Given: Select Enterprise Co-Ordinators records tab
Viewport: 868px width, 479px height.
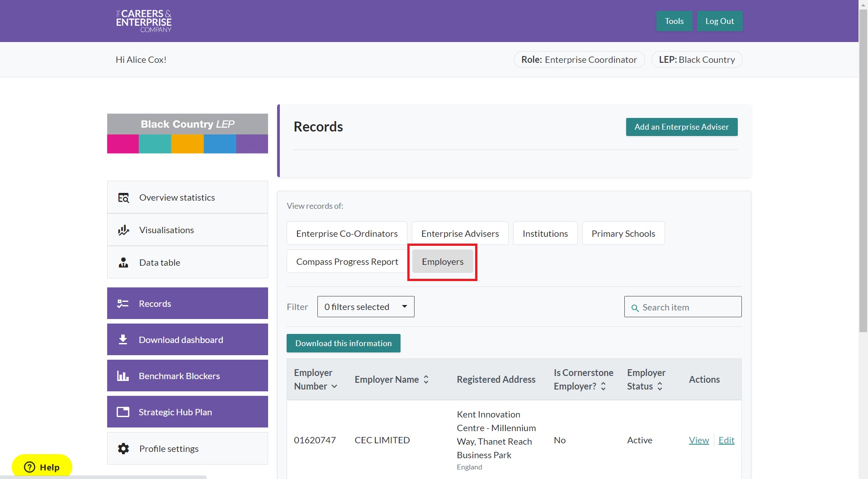Looking at the screenshot, I should click(347, 233).
